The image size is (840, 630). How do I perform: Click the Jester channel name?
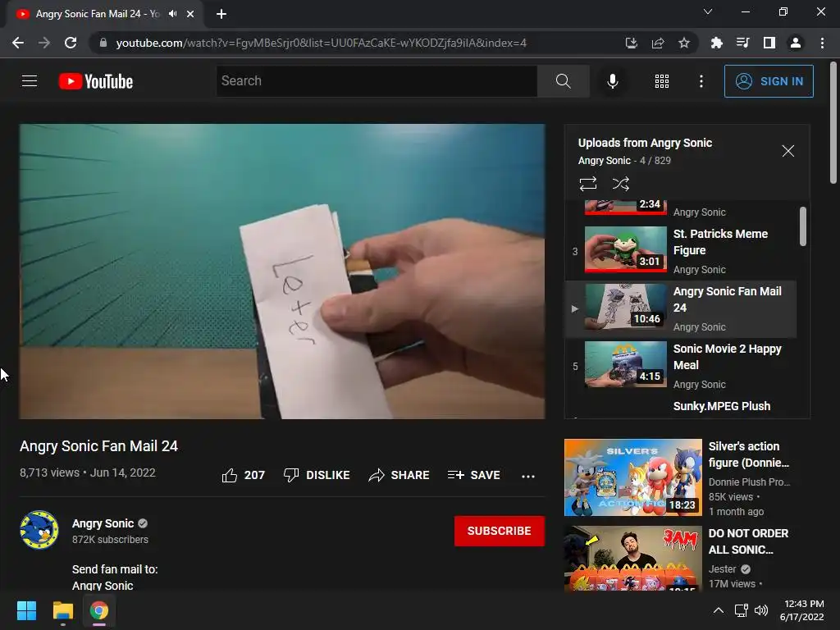click(x=722, y=569)
